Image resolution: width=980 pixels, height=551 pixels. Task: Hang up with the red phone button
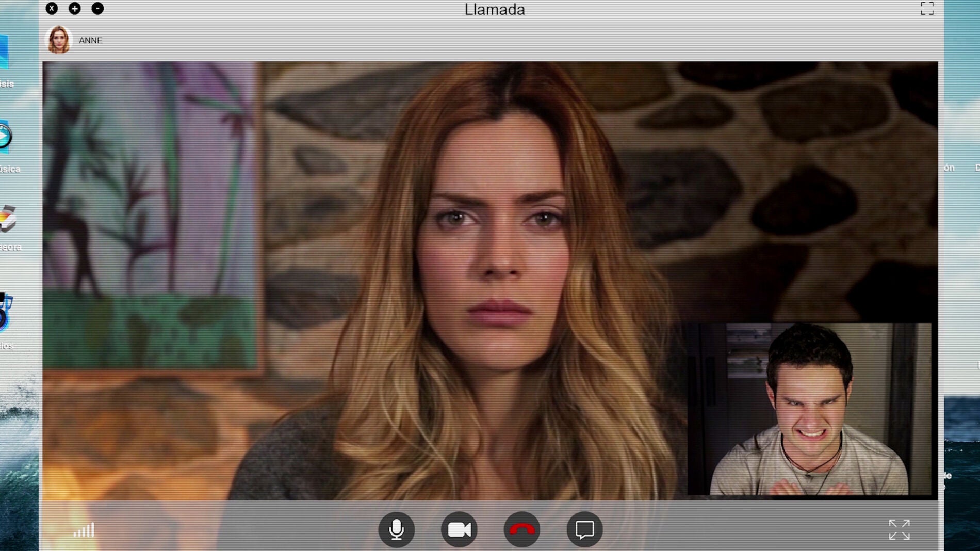point(521,529)
